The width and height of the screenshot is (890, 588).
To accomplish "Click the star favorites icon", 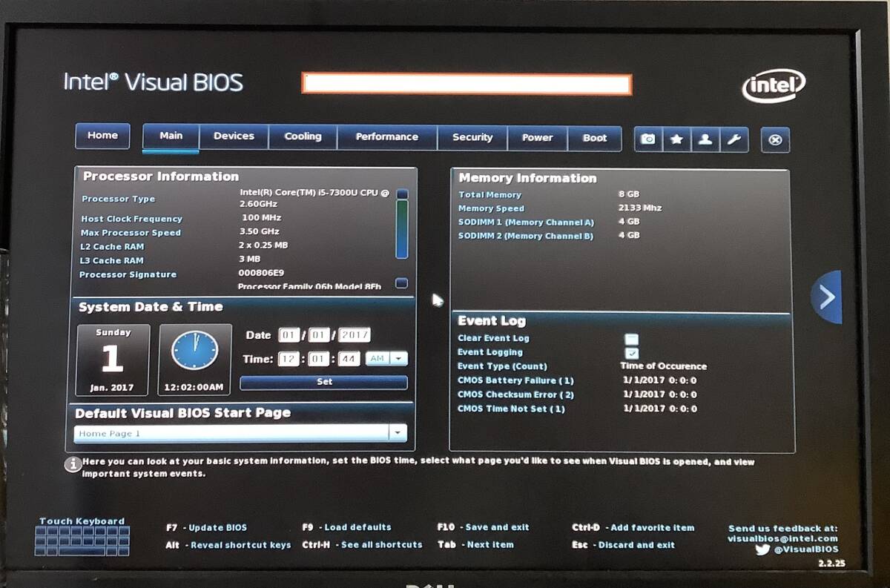I will [676, 139].
